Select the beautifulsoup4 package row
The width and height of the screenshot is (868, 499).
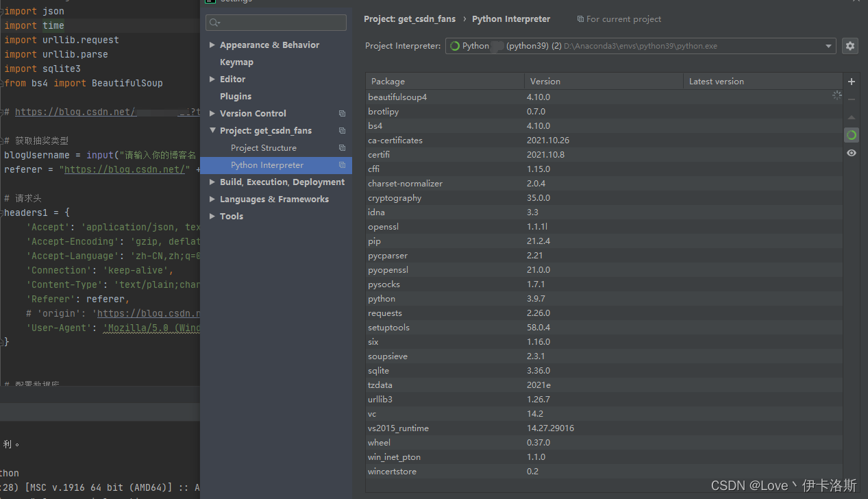pyautogui.click(x=604, y=97)
